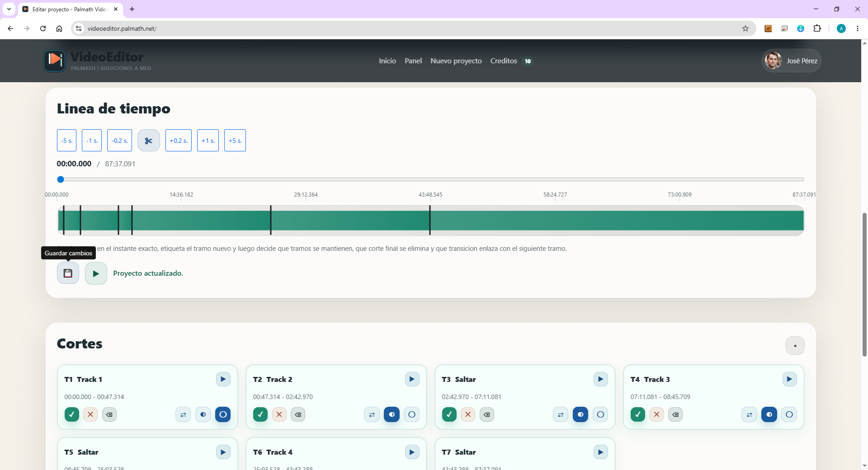
Task: Step back 5 seconds
Action: (67, 141)
